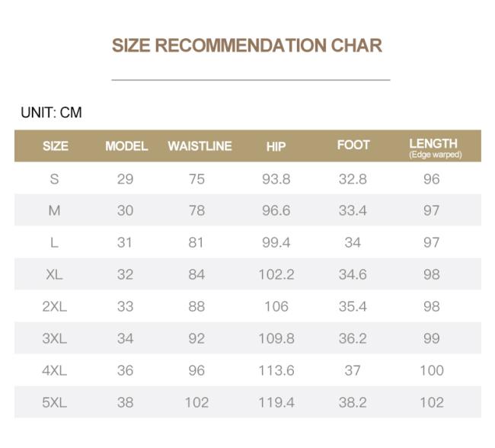Click the XL size row label
The image size is (495, 448).
[54, 275]
